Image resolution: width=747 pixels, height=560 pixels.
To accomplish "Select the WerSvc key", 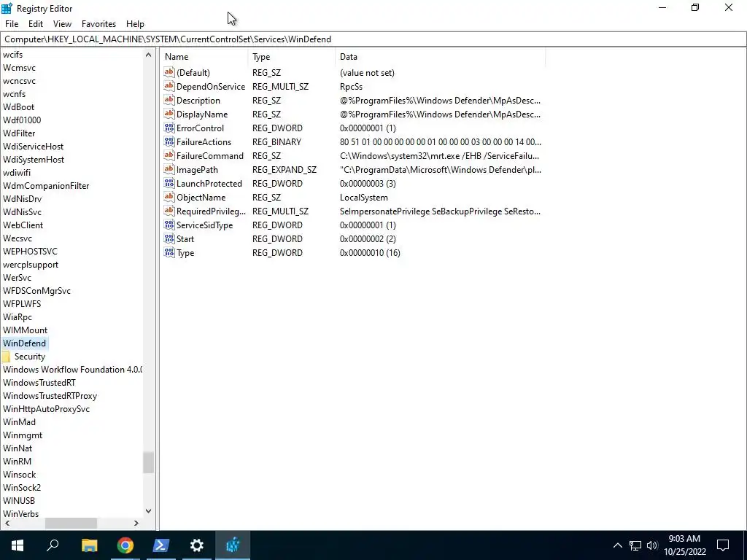I will 18,278.
